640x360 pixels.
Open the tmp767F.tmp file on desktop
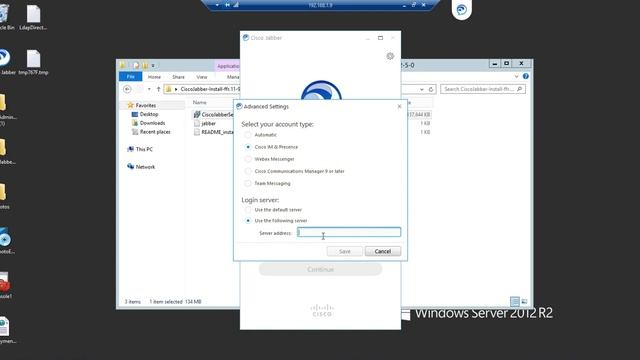33,62
